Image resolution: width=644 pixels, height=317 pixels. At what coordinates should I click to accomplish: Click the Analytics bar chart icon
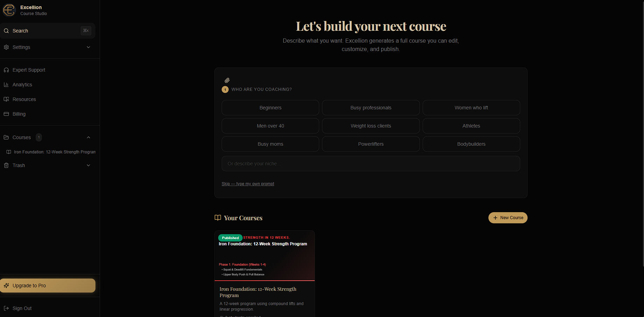tap(6, 85)
